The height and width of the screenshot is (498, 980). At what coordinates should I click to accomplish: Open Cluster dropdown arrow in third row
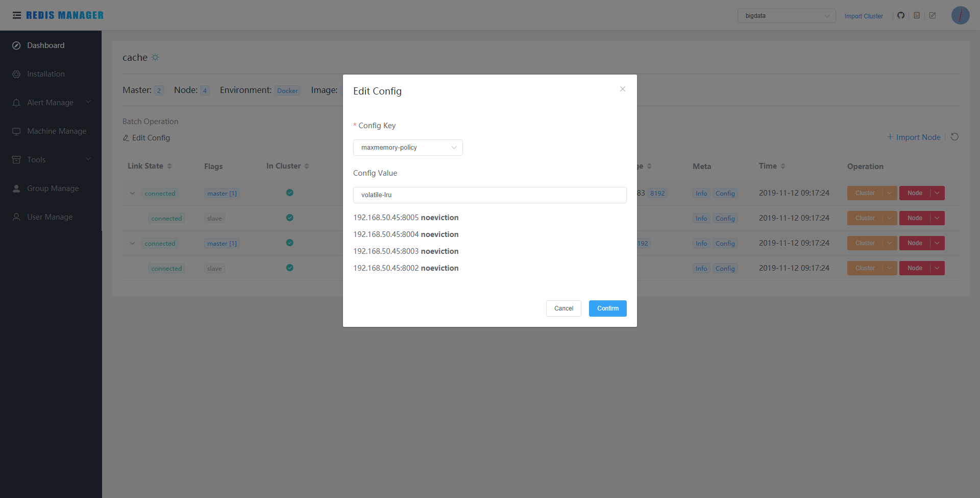click(x=890, y=243)
